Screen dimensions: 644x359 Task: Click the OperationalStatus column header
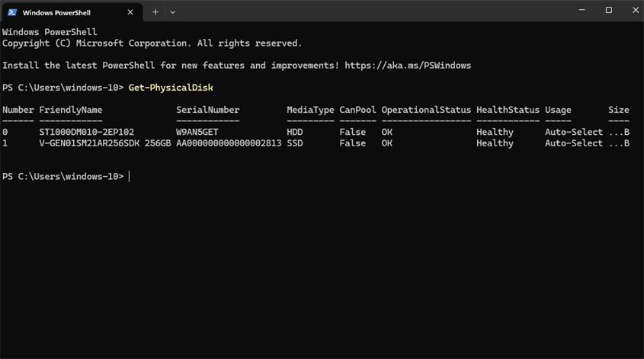pos(426,110)
